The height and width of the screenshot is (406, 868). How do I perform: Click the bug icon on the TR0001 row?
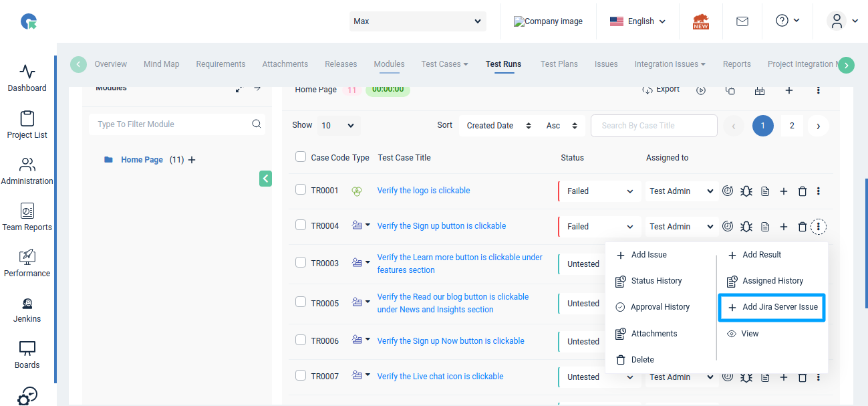pos(746,191)
